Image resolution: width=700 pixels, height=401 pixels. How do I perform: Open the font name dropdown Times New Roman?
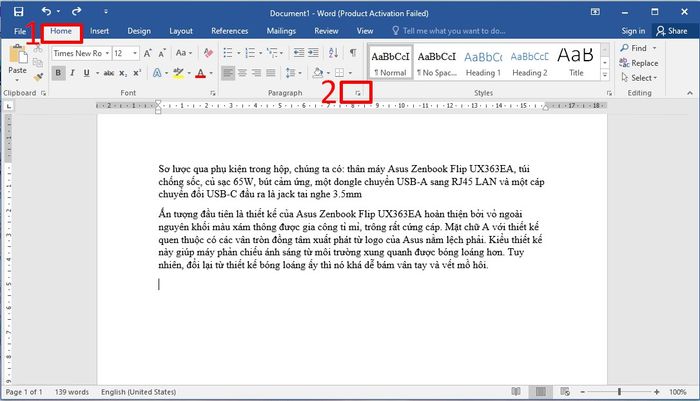click(81, 53)
